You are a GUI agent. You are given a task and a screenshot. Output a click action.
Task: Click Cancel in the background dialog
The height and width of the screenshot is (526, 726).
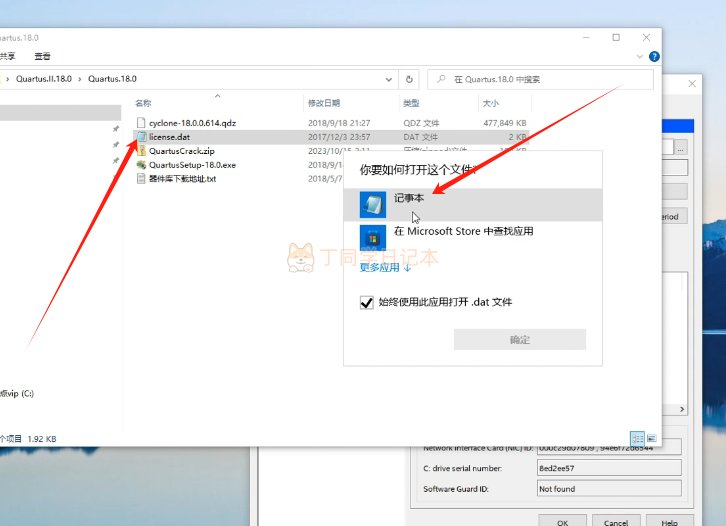coord(616,521)
